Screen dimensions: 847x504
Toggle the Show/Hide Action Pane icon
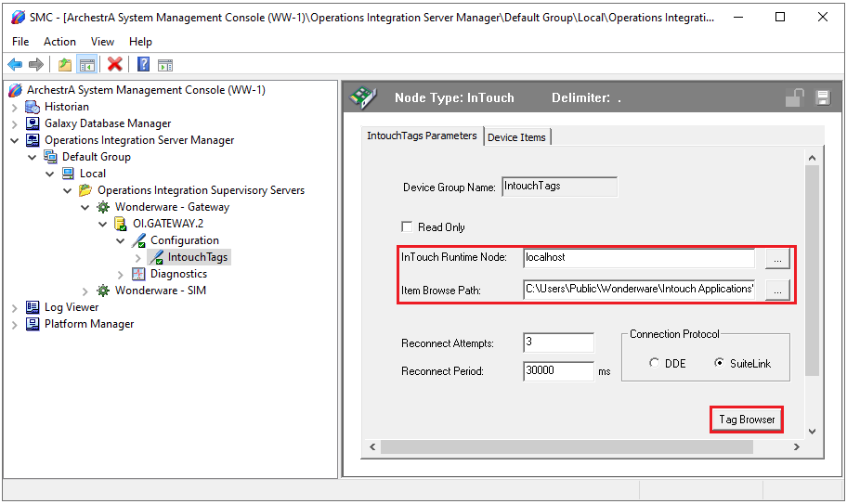click(165, 65)
